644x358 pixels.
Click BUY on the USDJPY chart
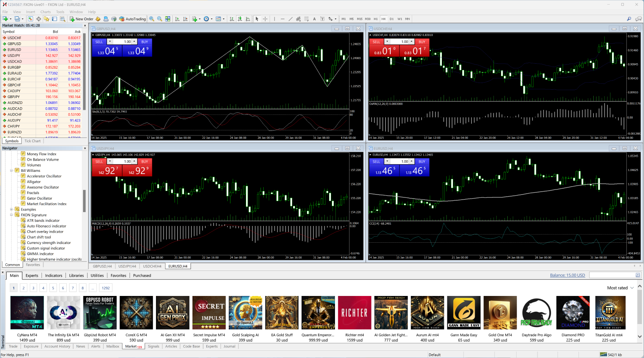point(145,161)
